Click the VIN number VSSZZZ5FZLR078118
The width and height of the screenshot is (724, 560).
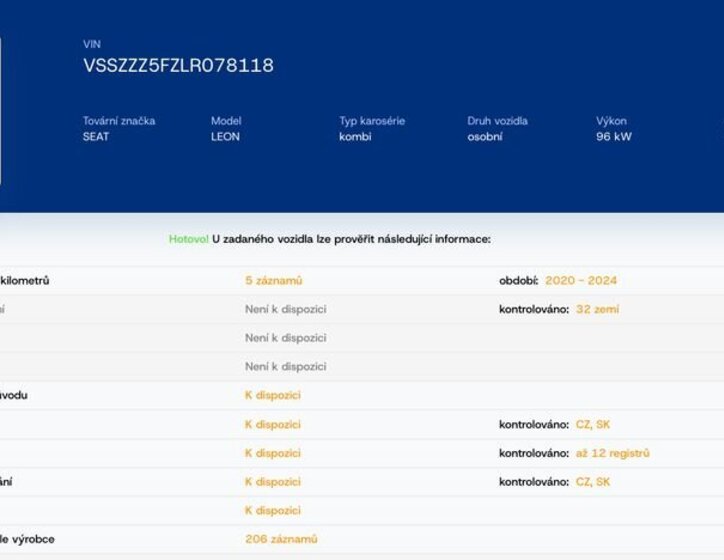point(178,66)
